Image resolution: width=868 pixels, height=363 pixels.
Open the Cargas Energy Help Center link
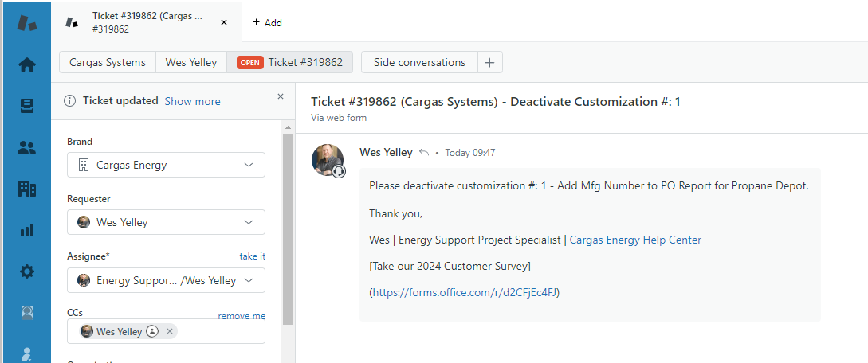[635, 240]
